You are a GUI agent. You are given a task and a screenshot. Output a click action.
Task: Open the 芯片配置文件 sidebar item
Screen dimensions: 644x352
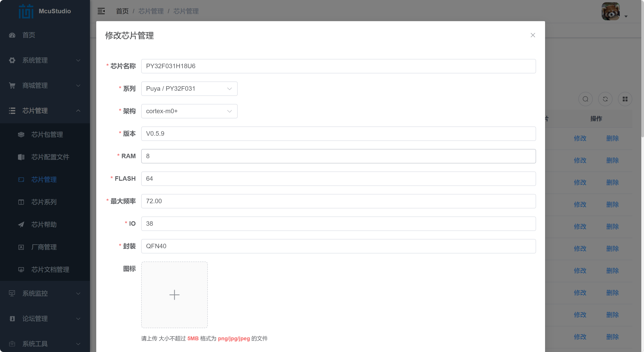coord(50,157)
